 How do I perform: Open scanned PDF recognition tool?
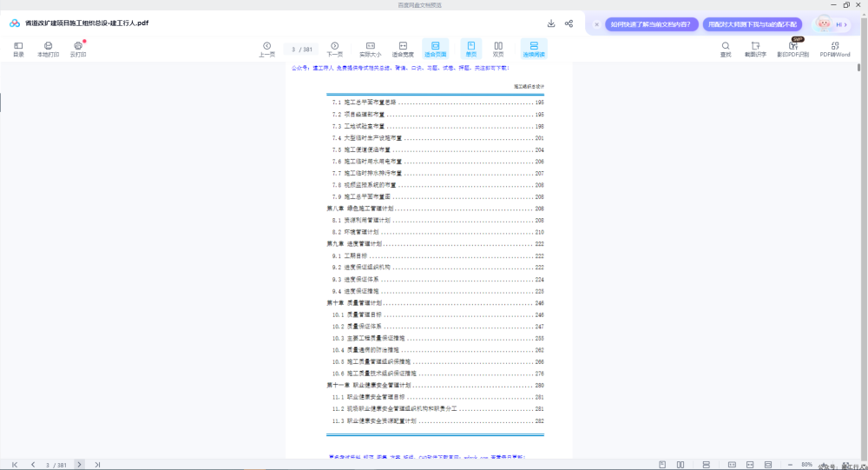coord(792,50)
